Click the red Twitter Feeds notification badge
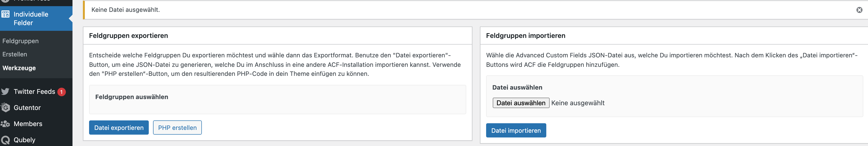Screen dimensions: 868x146 (x=62, y=92)
